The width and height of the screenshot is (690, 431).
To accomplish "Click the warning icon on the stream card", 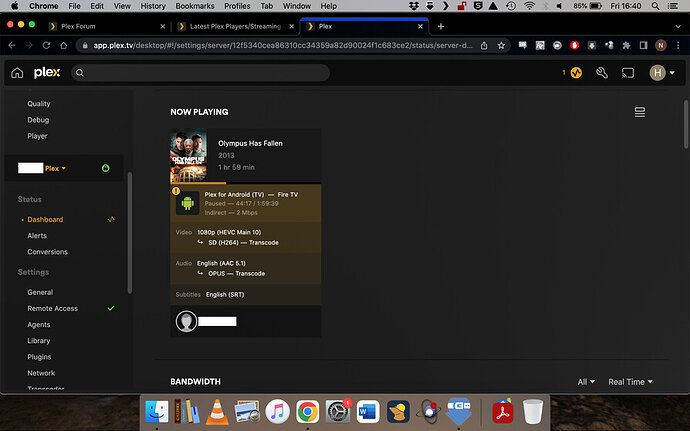I will [176, 191].
